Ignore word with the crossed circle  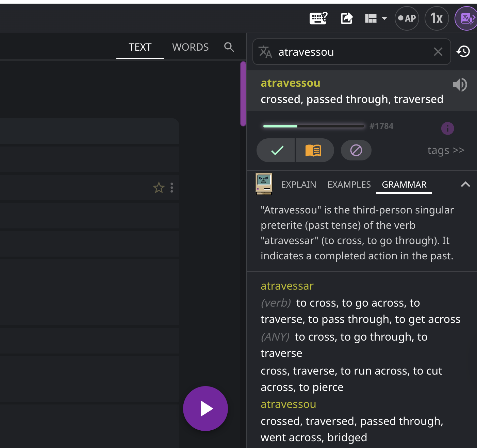point(356,150)
